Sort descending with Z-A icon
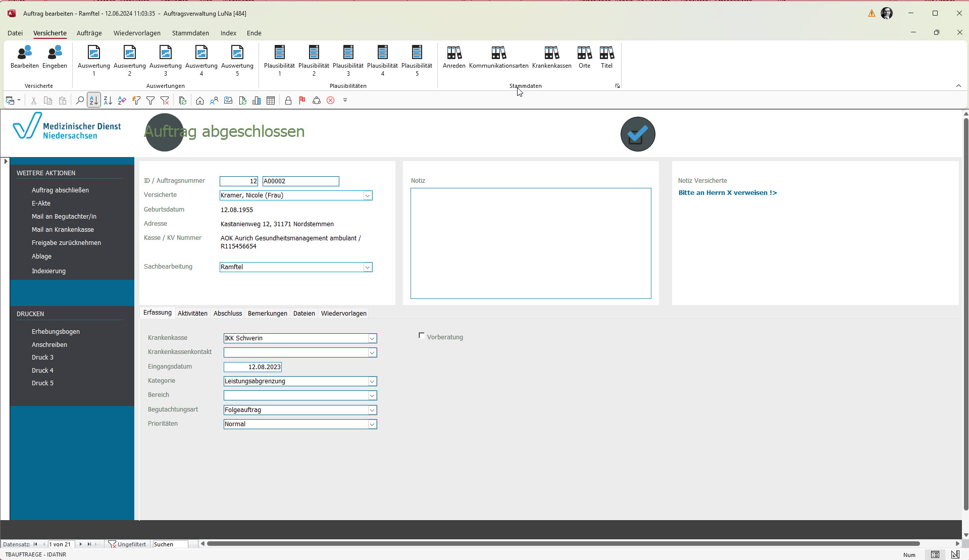The image size is (969, 560). [108, 100]
